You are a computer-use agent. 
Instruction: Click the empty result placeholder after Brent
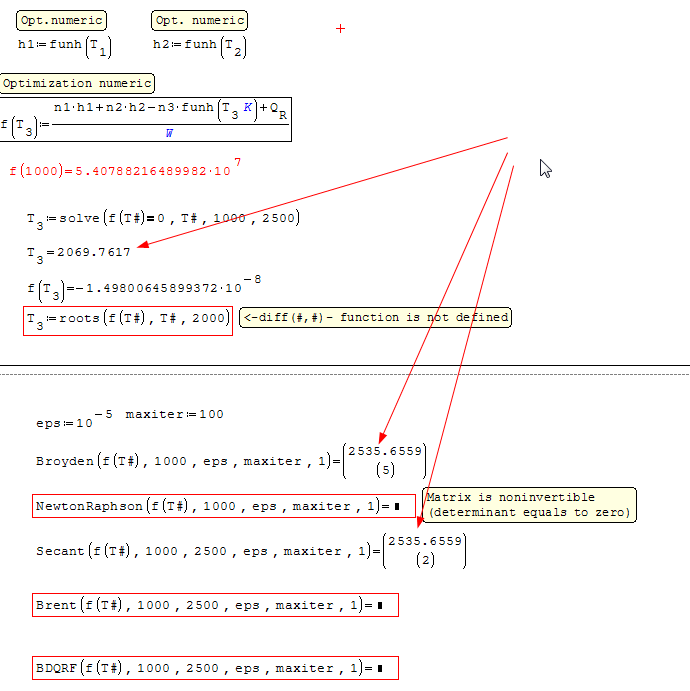point(379,606)
